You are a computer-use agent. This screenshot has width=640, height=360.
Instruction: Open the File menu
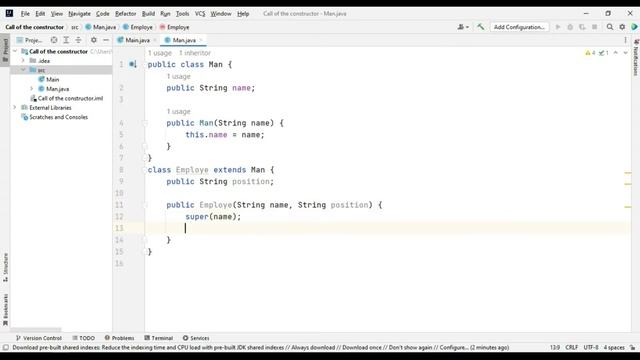pos(25,13)
